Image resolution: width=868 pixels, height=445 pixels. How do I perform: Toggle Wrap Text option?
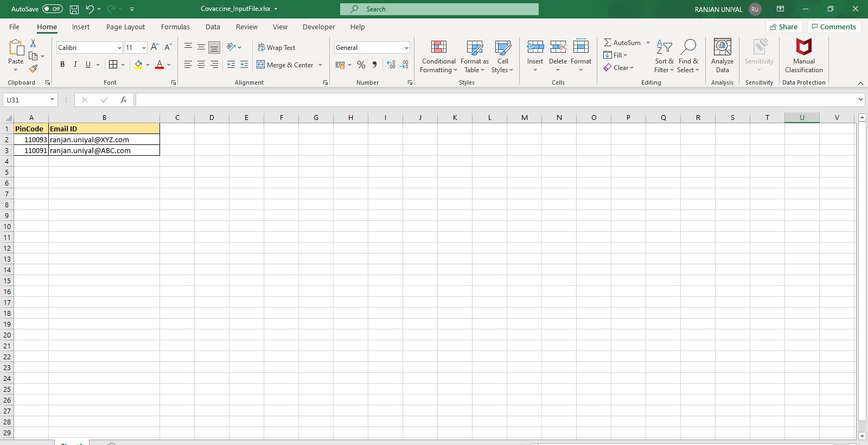click(x=276, y=48)
